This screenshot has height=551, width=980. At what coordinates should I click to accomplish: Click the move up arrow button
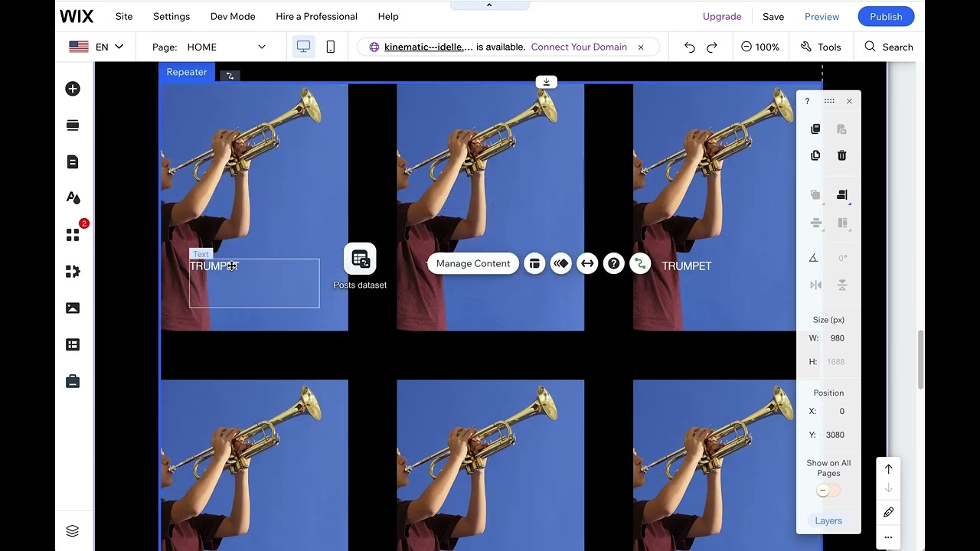point(889,469)
